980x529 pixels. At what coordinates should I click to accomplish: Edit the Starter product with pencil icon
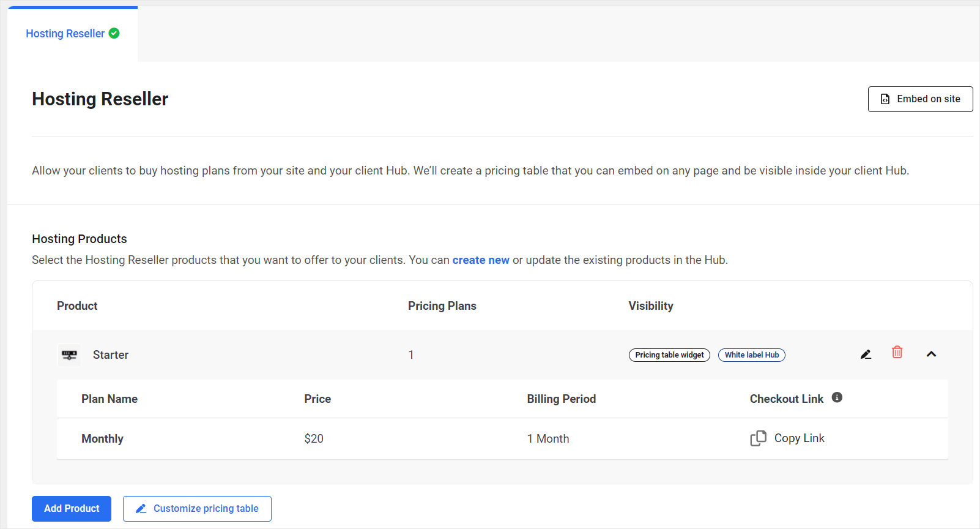[x=866, y=354]
